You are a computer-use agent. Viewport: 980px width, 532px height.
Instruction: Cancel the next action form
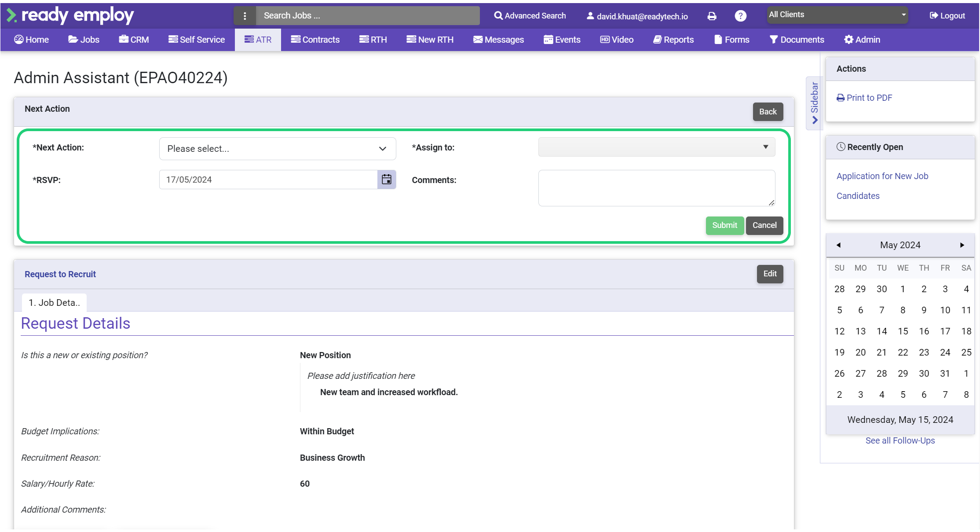coord(764,225)
